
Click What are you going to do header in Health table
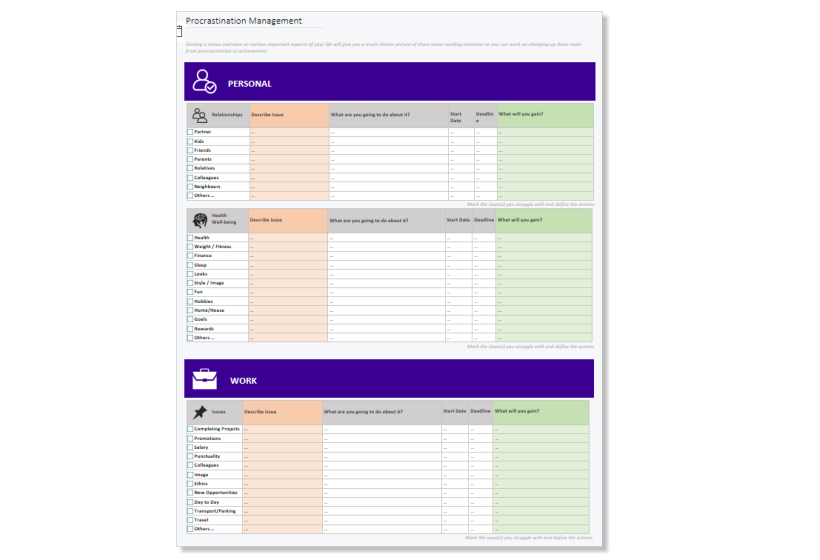[369, 221]
